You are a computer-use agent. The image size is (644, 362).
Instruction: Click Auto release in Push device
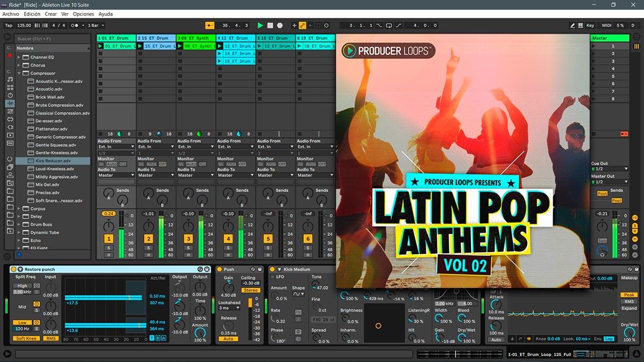click(228, 339)
